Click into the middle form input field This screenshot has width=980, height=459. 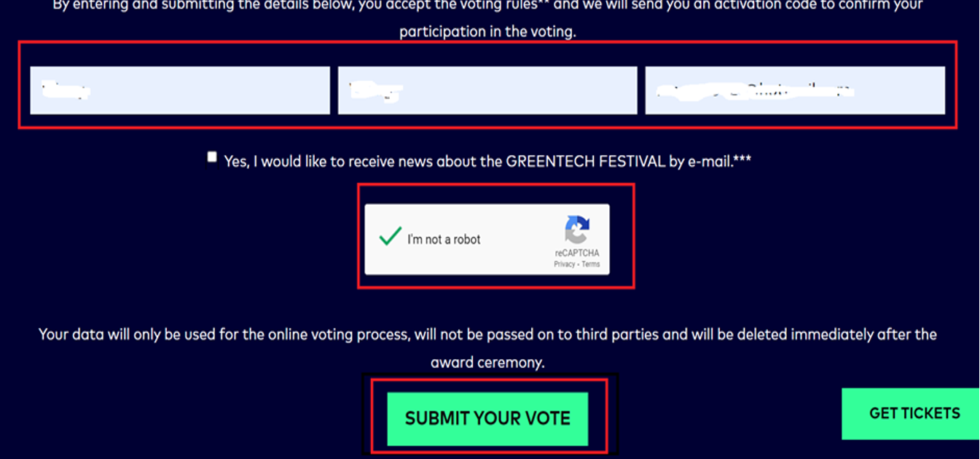(x=487, y=90)
